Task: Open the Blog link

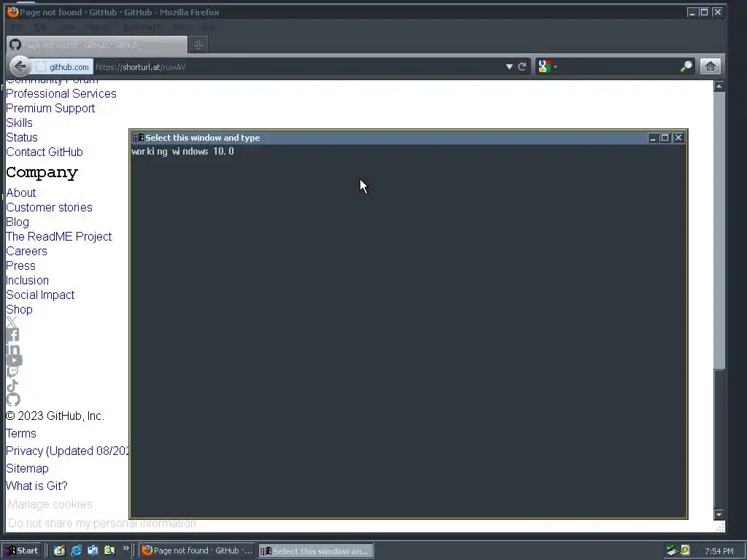Action: tap(18, 222)
